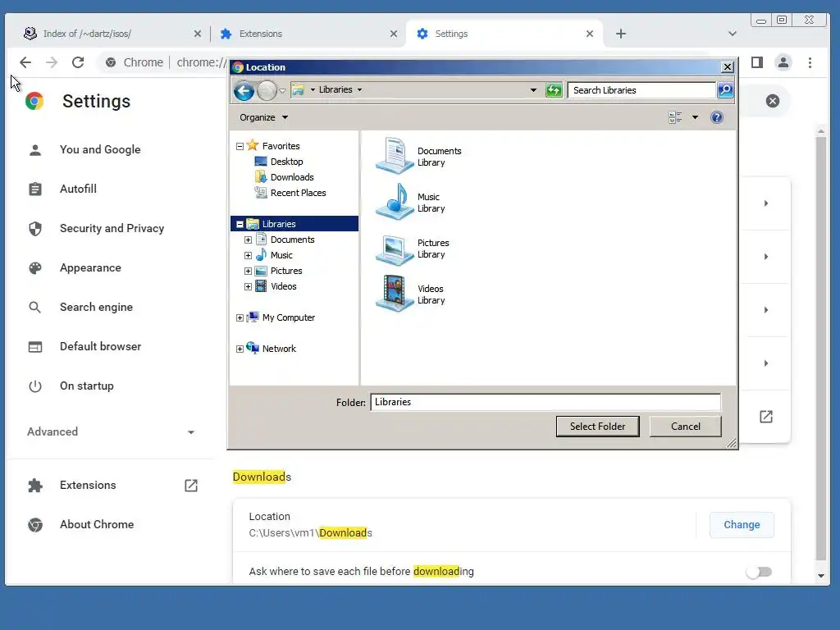Click the search magnifier in Location dialog

pos(725,90)
